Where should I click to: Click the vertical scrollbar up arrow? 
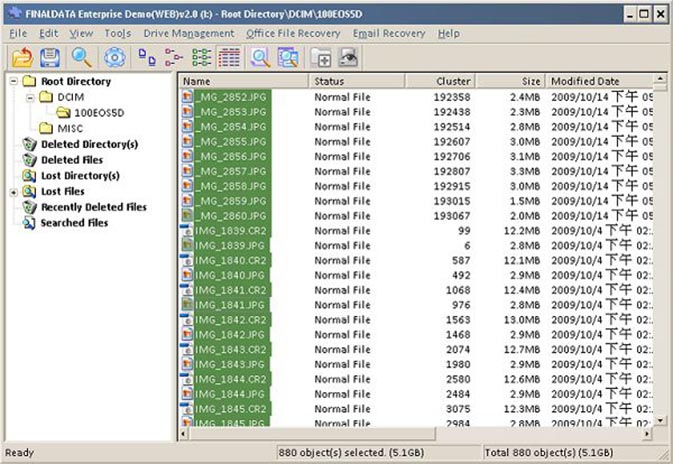[660, 79]
